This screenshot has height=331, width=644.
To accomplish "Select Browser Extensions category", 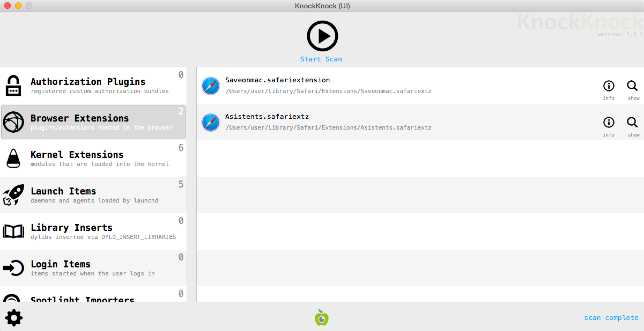I will 93,122.
